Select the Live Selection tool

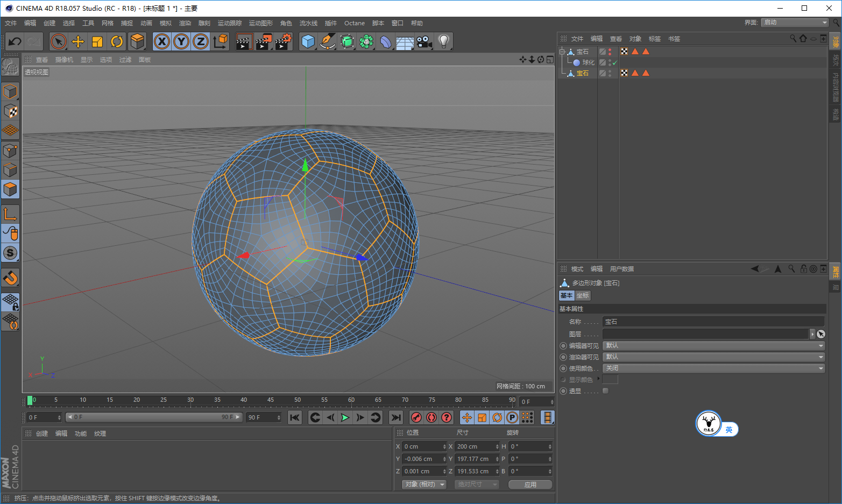[58, 41]
